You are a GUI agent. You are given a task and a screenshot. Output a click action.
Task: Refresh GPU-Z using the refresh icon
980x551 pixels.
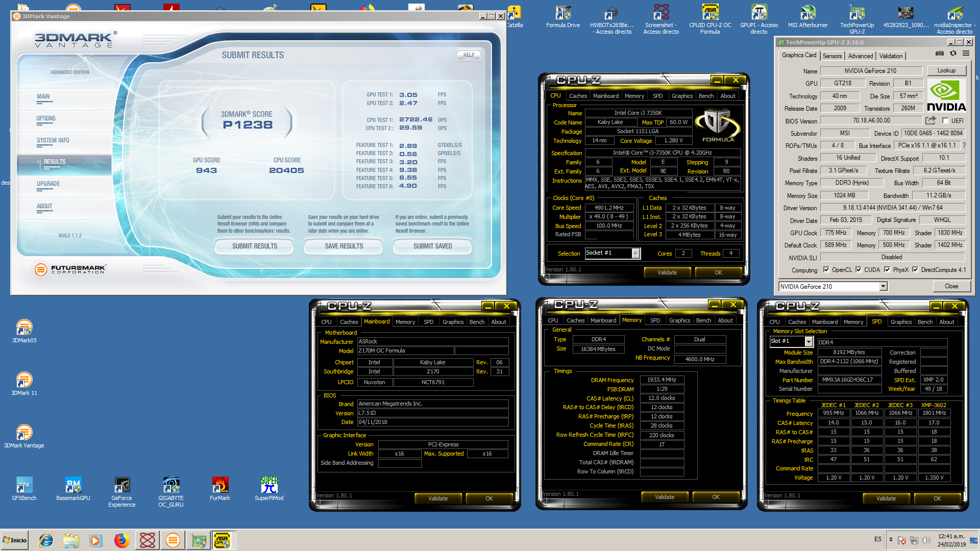[x=953, y=54]
